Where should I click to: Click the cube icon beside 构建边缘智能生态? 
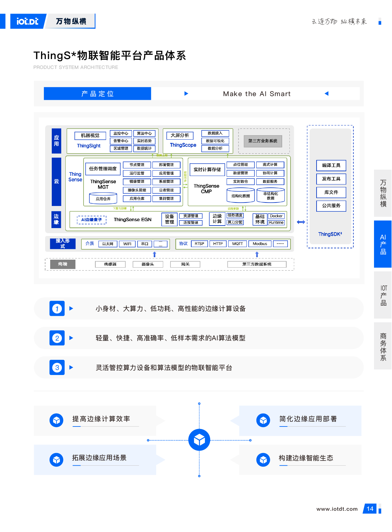click(263, 460)
